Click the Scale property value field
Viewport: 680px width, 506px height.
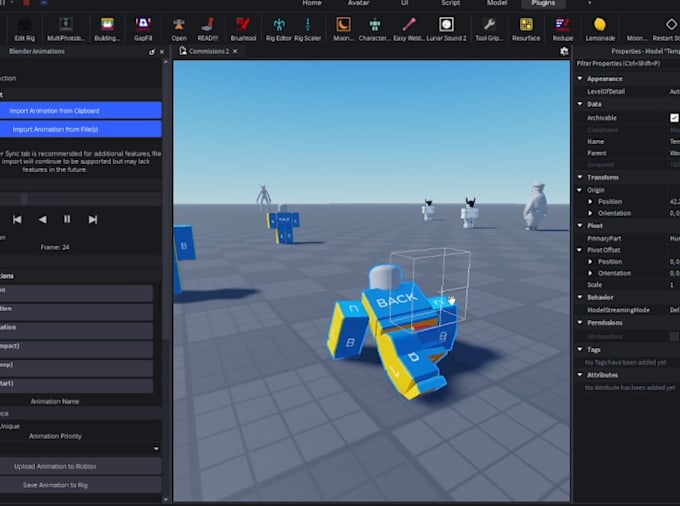click(x=674, y=285)
